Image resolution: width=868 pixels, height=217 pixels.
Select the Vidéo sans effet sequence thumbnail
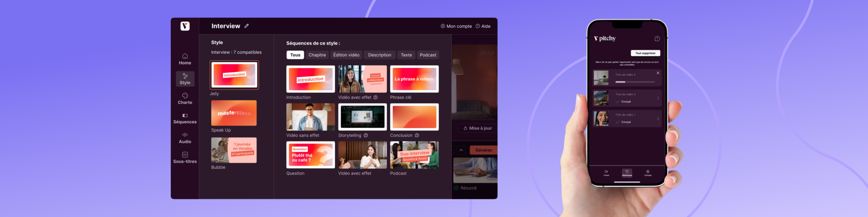coord(311,117)
